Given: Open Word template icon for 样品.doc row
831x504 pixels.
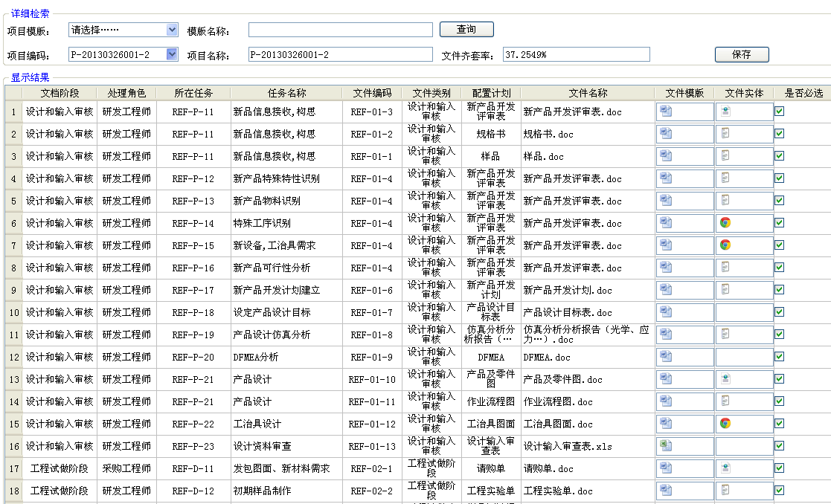Looking at the screenshot, I should 666,155.
